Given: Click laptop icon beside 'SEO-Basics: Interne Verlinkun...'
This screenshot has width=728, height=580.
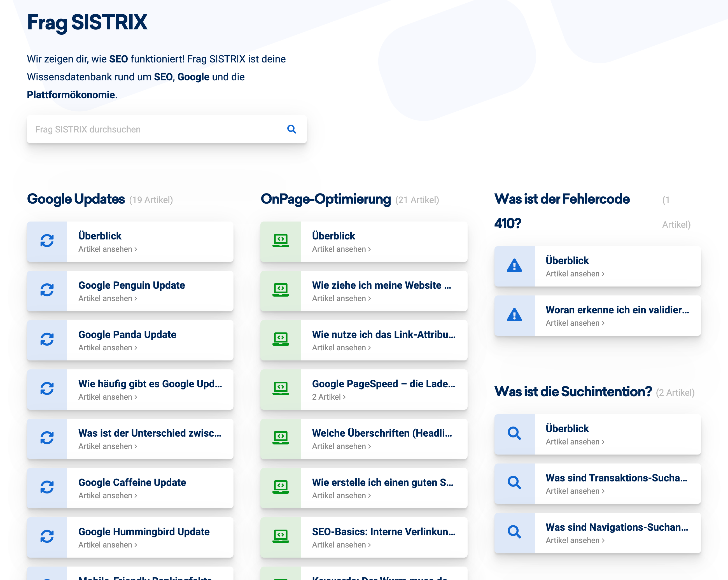Looking at the screenshot, I should click(281, 537).
